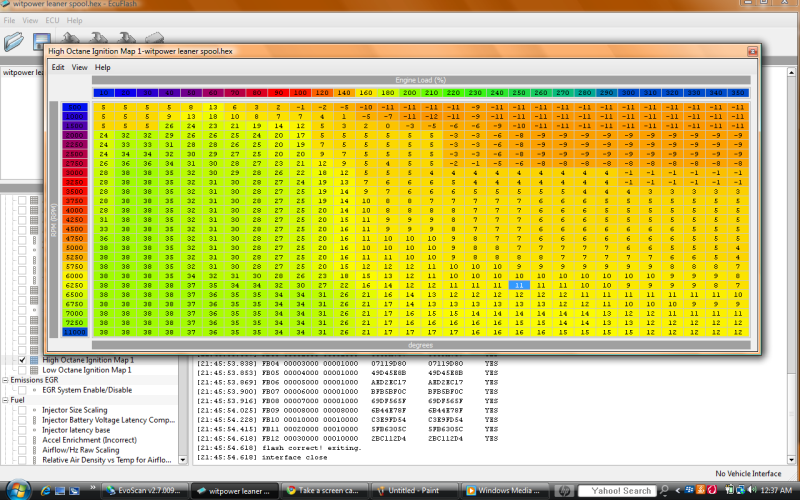Click the log panel scroll-up arrow

[791, 72]
